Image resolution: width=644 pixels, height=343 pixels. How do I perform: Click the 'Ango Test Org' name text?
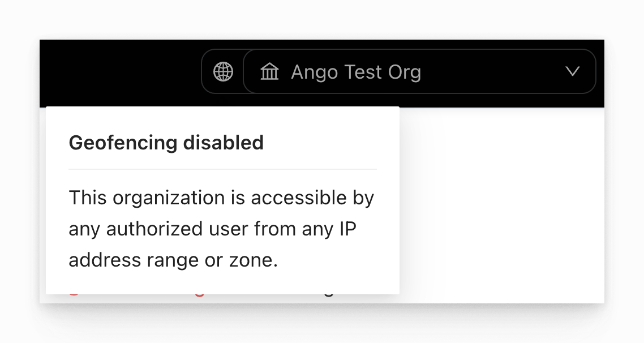pos(356,72)
